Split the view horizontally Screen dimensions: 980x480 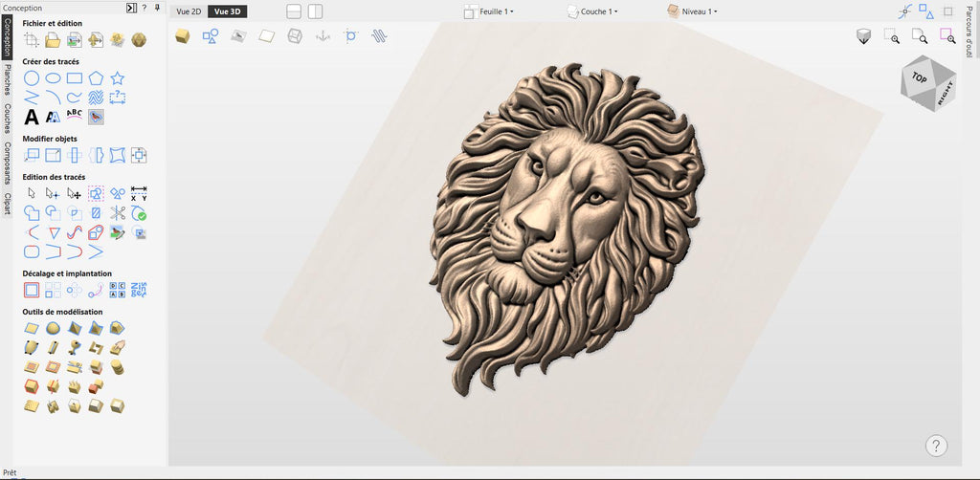[x=294, y=11]
